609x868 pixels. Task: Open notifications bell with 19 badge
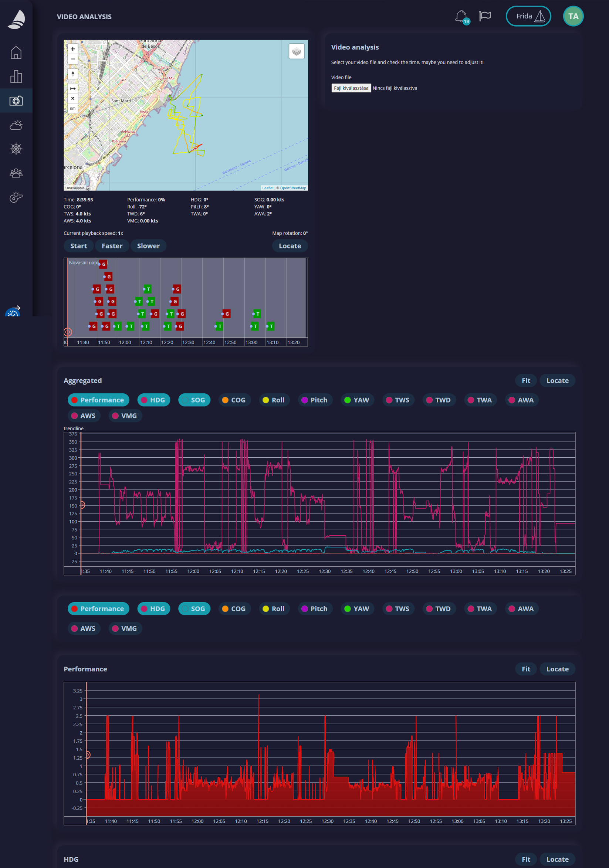(x=461, y=16)
